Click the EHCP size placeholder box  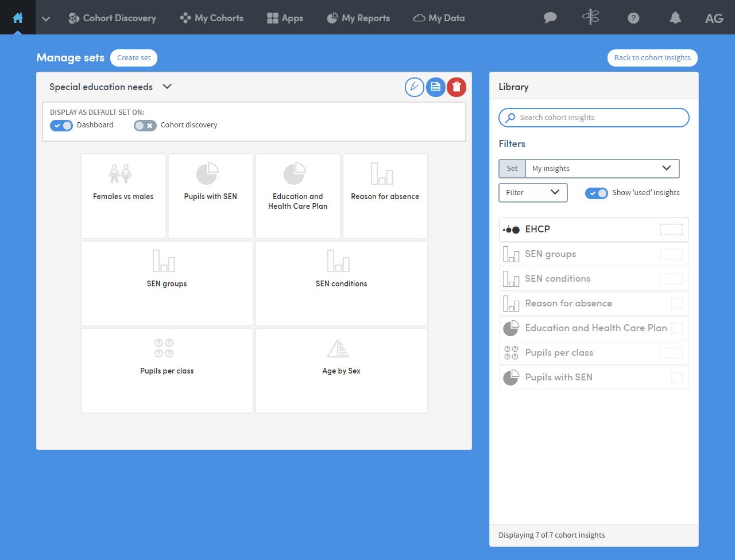(671, 230)
